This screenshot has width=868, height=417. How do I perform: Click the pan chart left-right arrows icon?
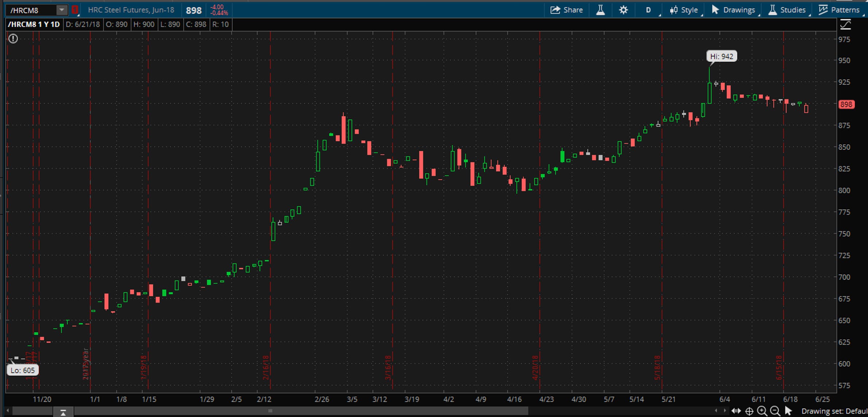[736, 411]
